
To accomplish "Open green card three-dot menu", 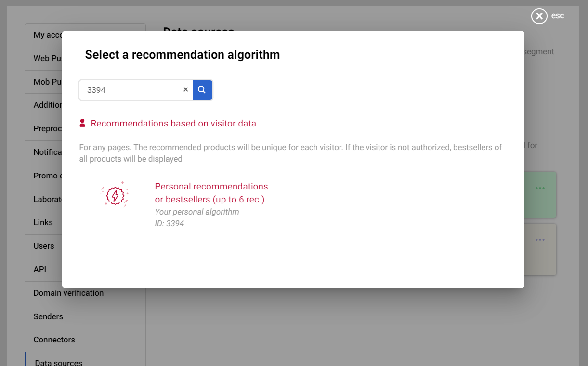I will click(x=540, y=188).
